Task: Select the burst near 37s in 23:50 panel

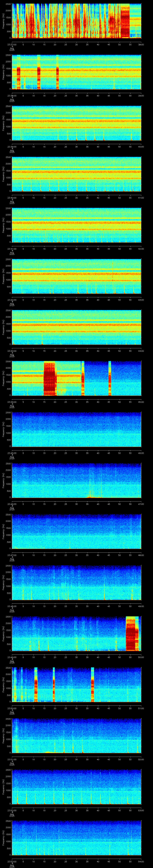Action: pyautogui.click(x=93, y=685)
